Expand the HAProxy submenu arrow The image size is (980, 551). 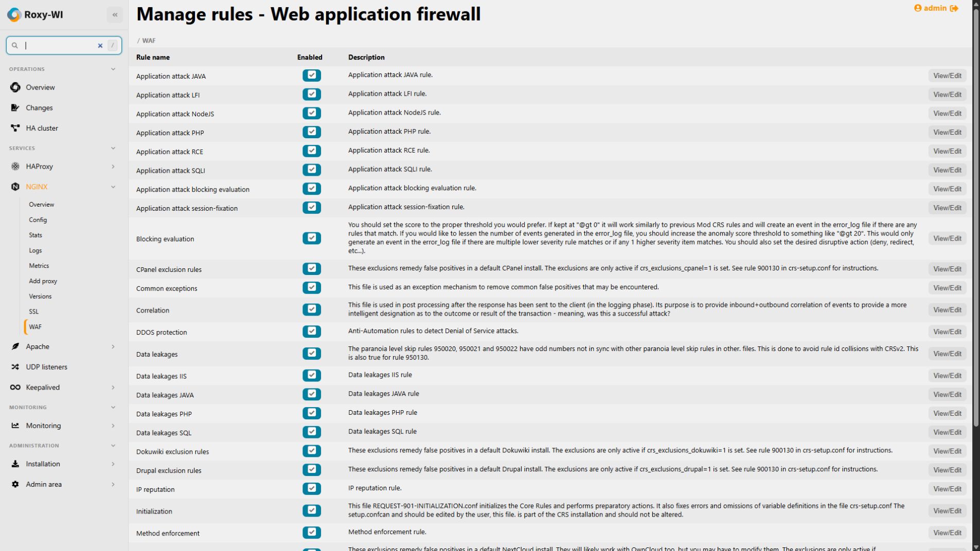113,167
